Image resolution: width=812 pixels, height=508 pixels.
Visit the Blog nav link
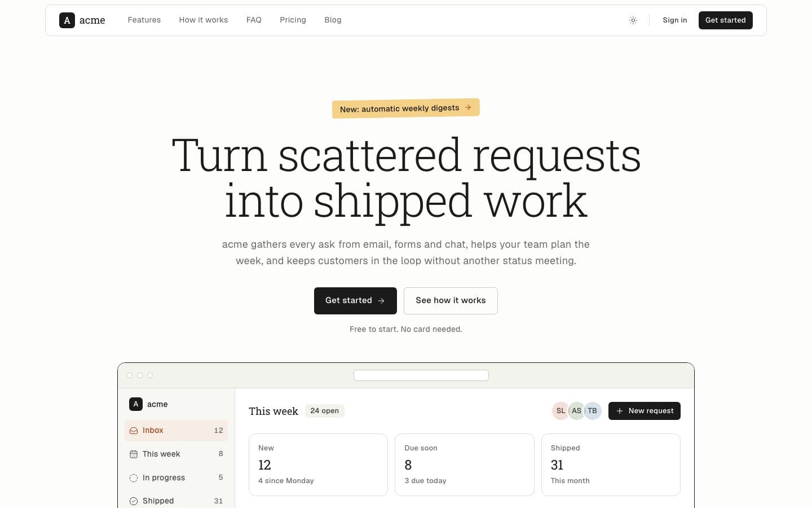pos(333,20)
